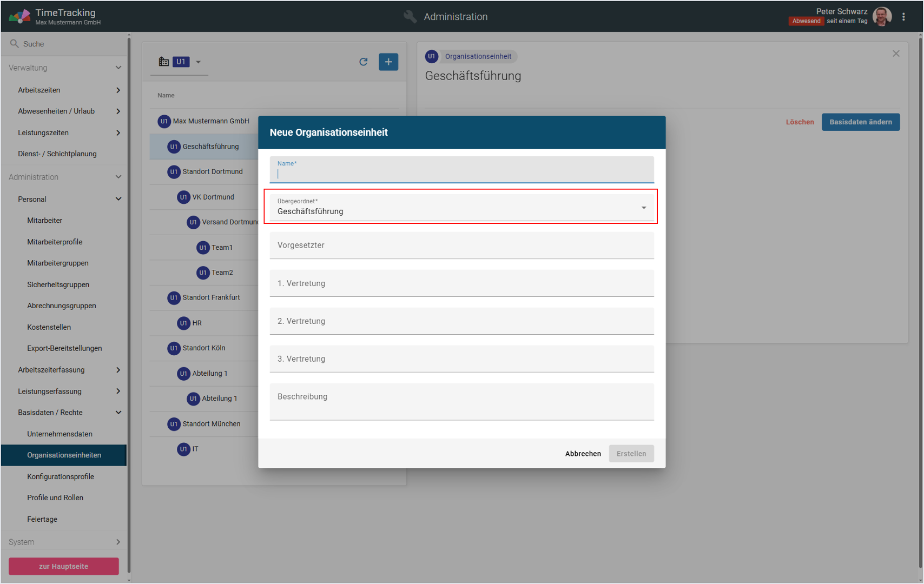
Task: Click the refresh icon above the list
Action: 364,62
